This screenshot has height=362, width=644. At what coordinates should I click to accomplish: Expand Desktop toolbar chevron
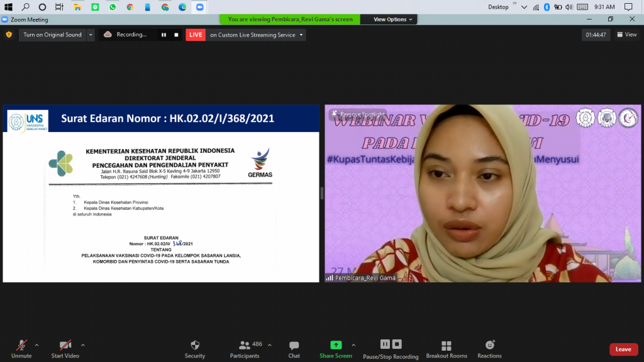click(514, 3)
